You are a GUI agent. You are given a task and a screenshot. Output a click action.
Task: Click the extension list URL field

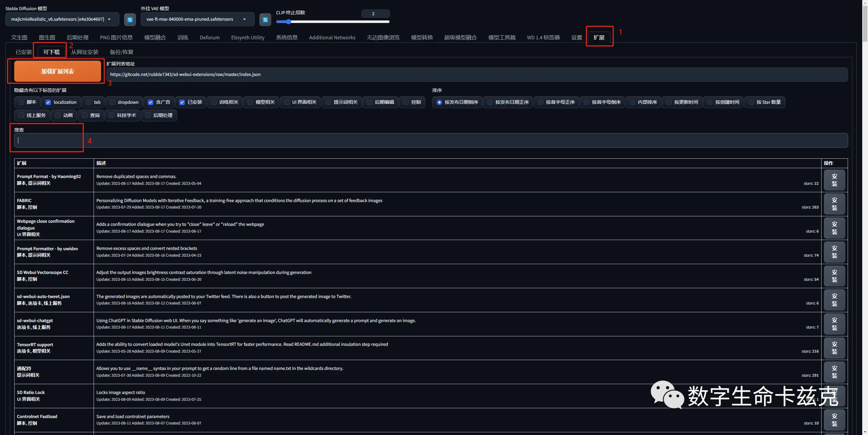pyautogui.click(x=477, y=74)
